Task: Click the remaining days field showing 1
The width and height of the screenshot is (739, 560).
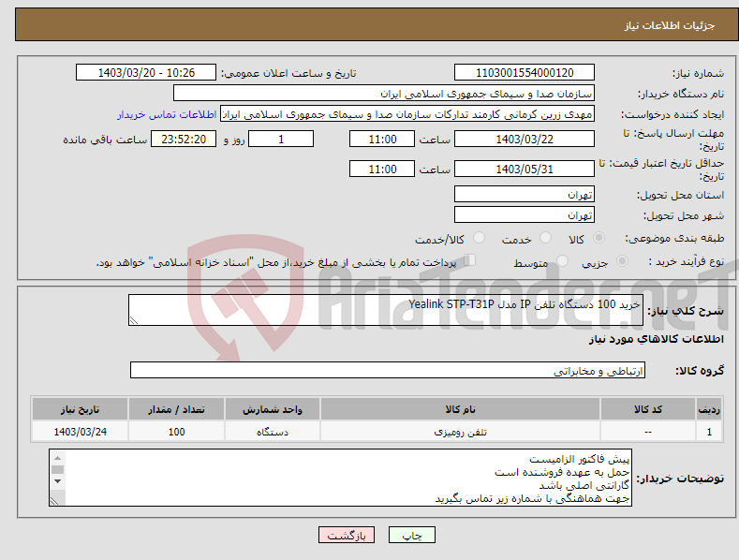Action: pos(281,139)
